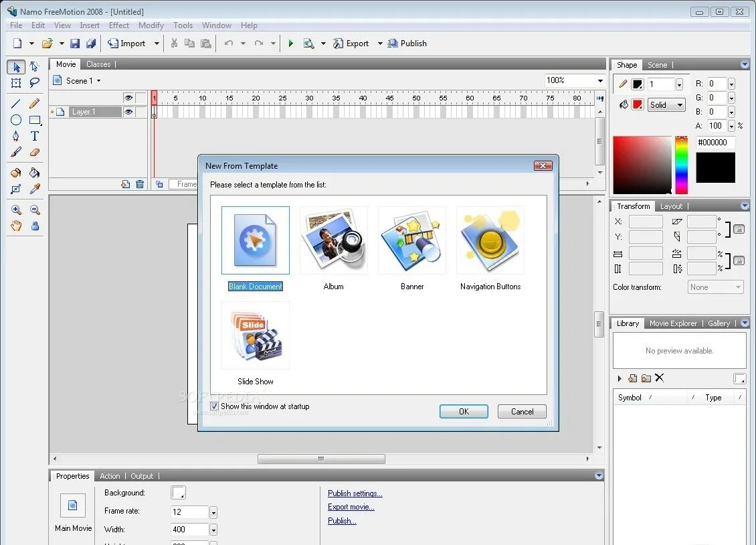756x545 pixels.
Task: Click the lock tool icon in toolbox
Action: click(35, 226)
